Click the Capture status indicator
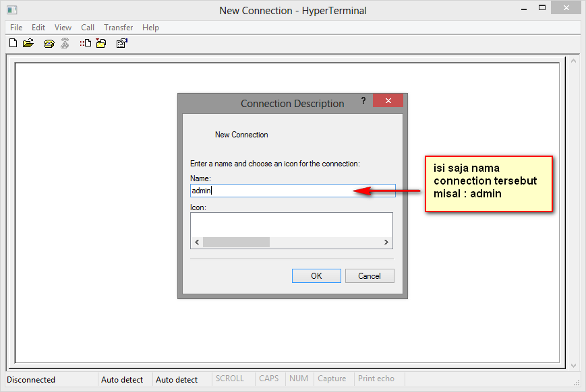Image resolution: width=586 pixels, height=392 pixels. (x=332, y=379)
